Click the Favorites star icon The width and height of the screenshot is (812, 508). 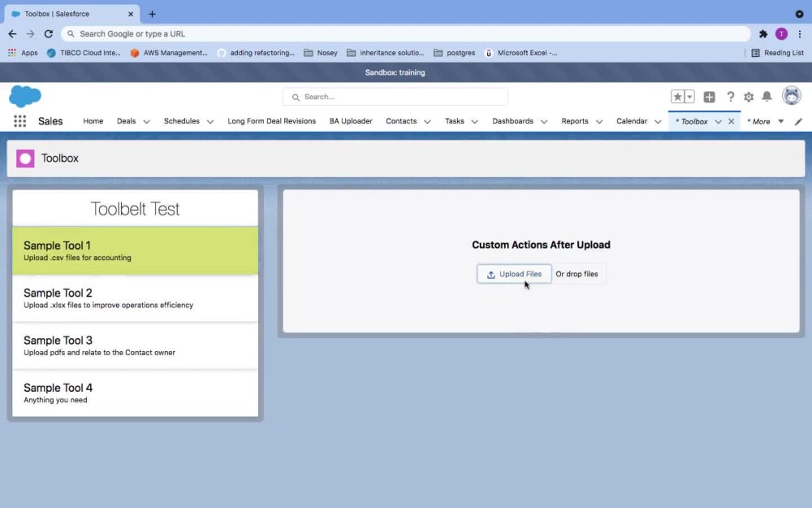tap(677, 97)
